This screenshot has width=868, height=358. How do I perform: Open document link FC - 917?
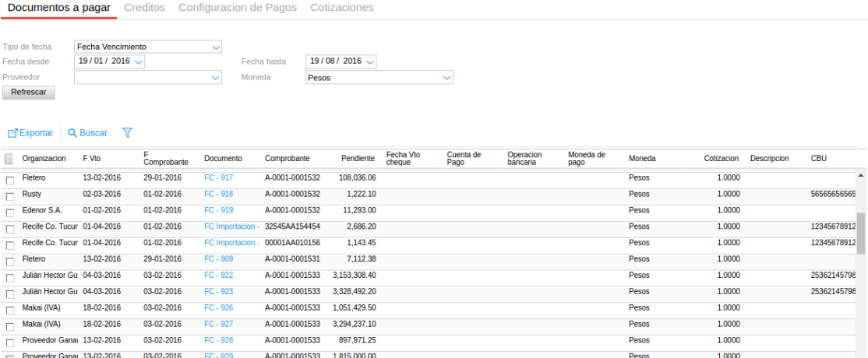218,177
